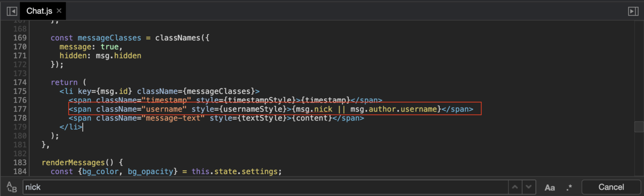Set a breakpoint on line 172
Viewport: 644px width, 196px height.
pos(19,64)
